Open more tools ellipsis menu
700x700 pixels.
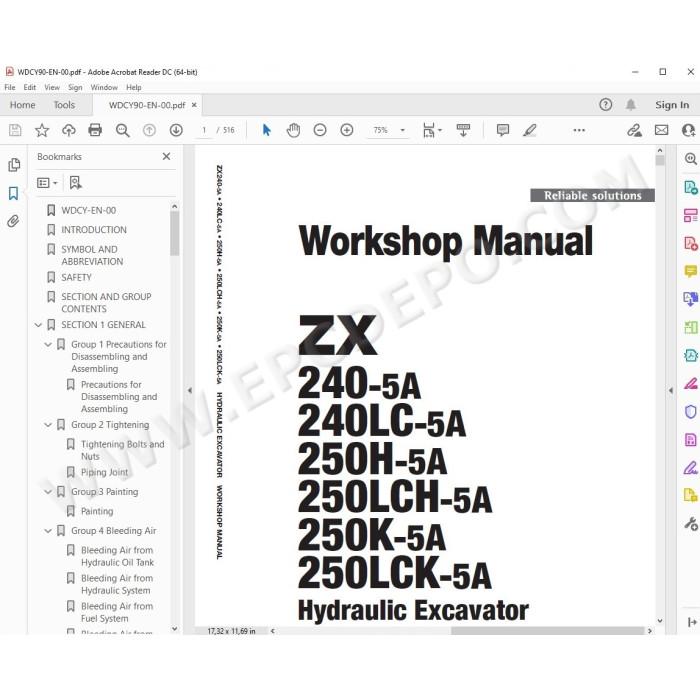point(579,130)
